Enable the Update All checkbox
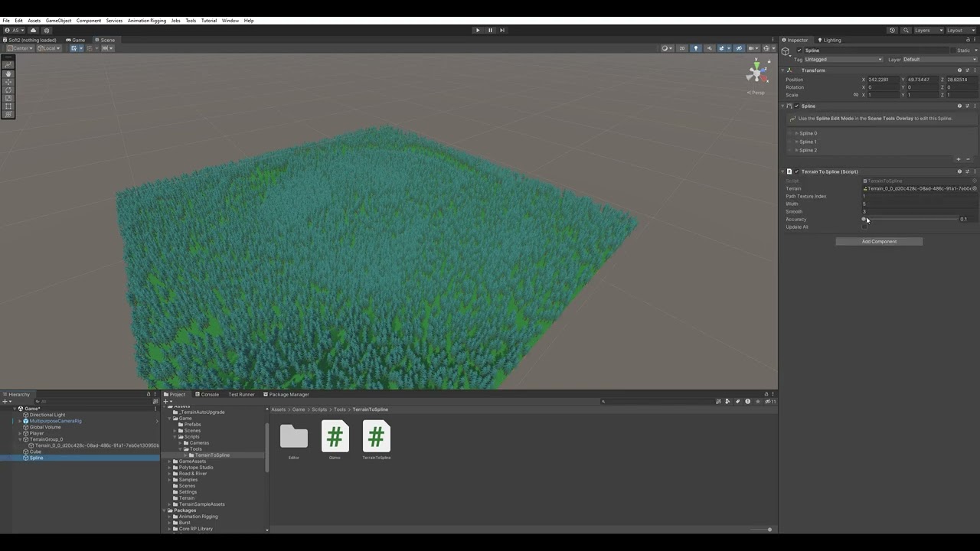Image resolution: width=980 pixels, height=551 pixels. point(864,227)
